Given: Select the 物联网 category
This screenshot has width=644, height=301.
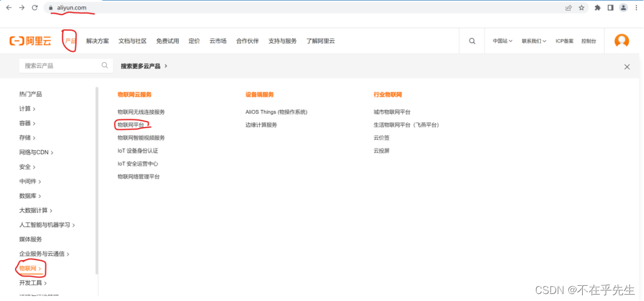Looking at the screenshot, I should [x=30, y=268].
